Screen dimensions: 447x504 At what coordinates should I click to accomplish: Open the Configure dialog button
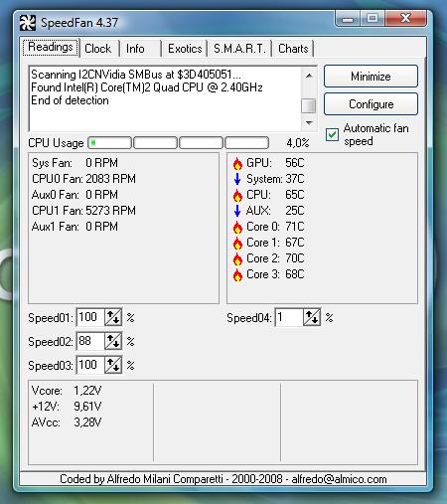pos(371,104)
